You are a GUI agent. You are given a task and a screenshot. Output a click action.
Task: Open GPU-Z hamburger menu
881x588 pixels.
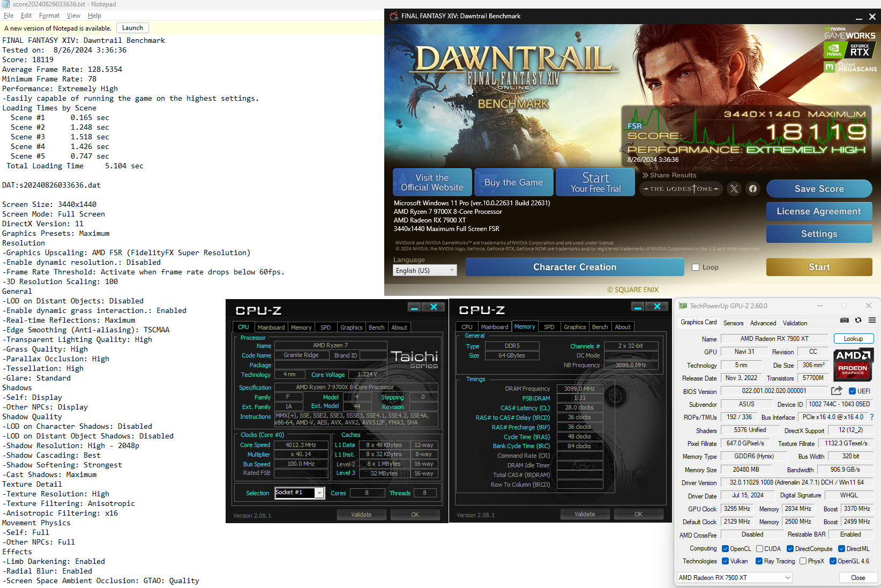(872, 320)
